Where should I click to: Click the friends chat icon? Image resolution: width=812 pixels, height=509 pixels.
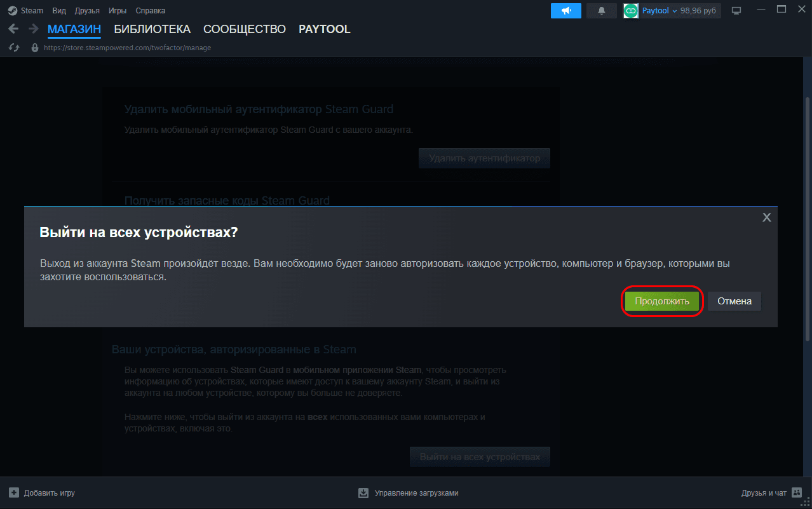click(x=797, y=492)
